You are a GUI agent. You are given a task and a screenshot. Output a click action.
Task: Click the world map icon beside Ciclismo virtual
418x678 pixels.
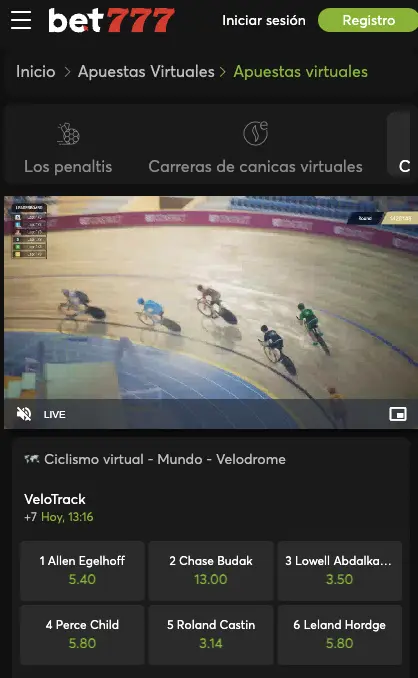(x=32, y=459)
